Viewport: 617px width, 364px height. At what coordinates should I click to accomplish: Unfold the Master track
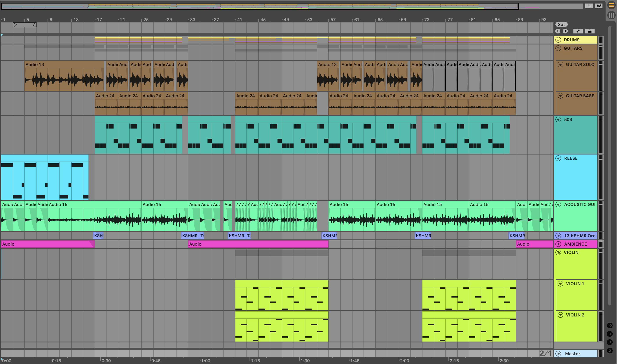coord(558,353)
